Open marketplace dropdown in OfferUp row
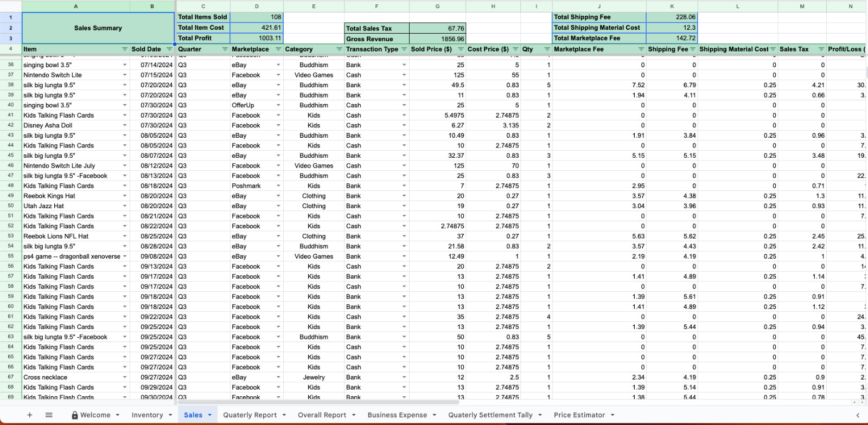 [x=278, y=106]
